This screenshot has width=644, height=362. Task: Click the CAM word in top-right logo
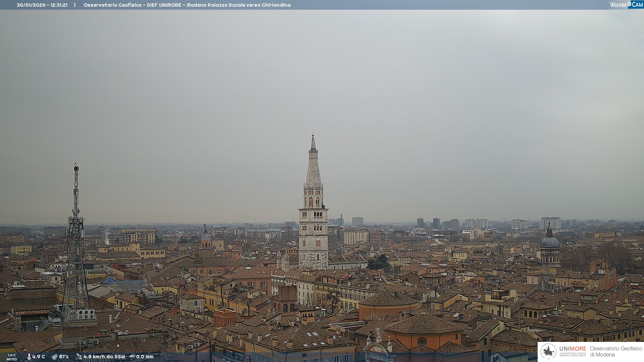(x=637, y=4)
